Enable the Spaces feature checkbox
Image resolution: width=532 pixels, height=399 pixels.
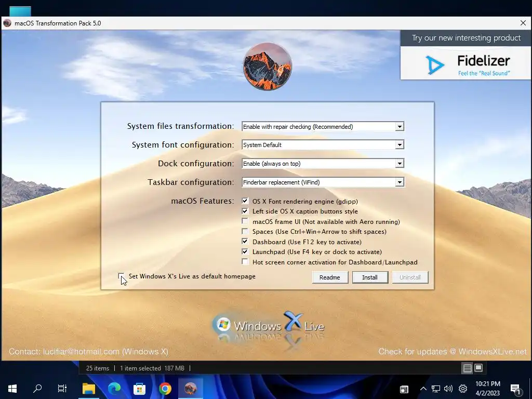pos(245,231)
